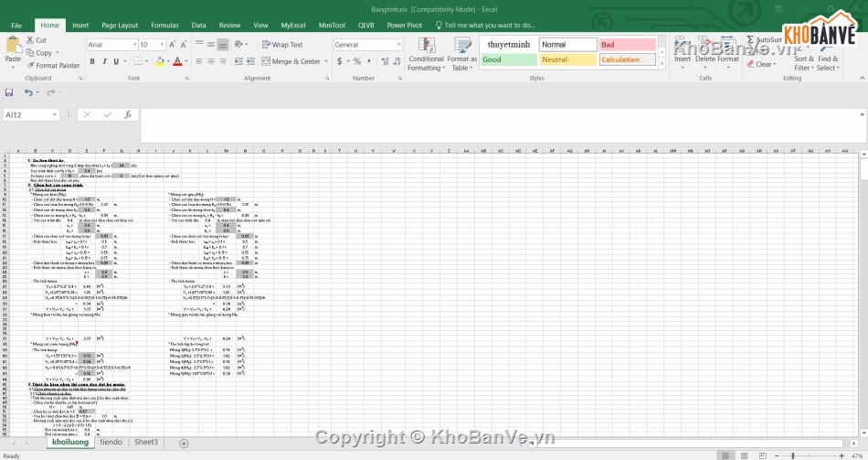Open Format as Table gallery

pyautogui.click(x=461, y=54)
